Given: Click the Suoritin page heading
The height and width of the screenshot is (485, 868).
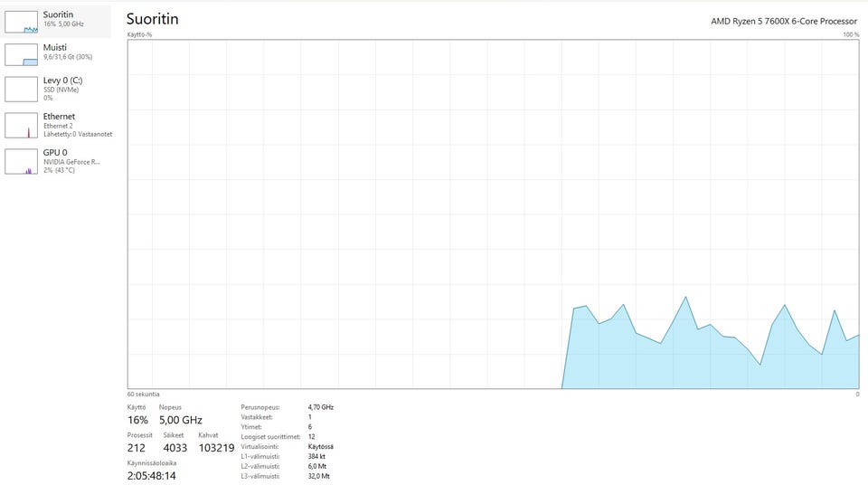Looking at the screenshot, I should (152, 19).
